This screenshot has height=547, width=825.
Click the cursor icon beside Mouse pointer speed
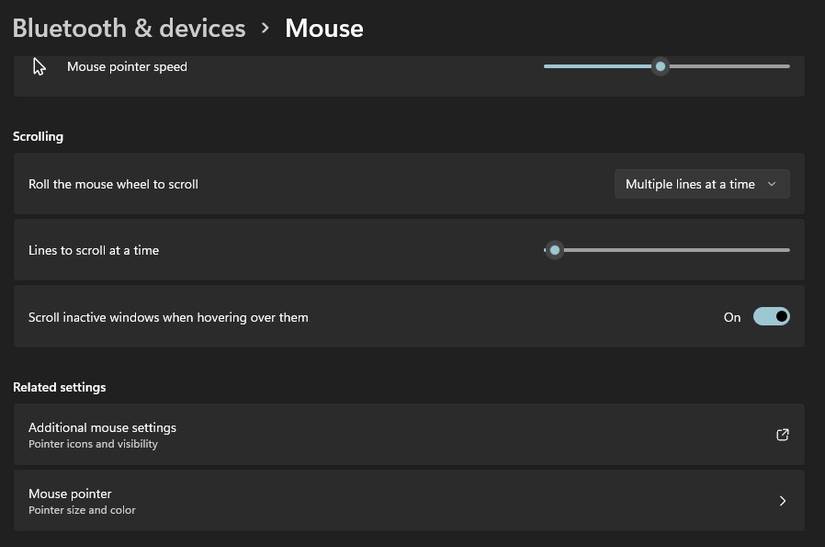pyautogui.click(x=39, y=67)
